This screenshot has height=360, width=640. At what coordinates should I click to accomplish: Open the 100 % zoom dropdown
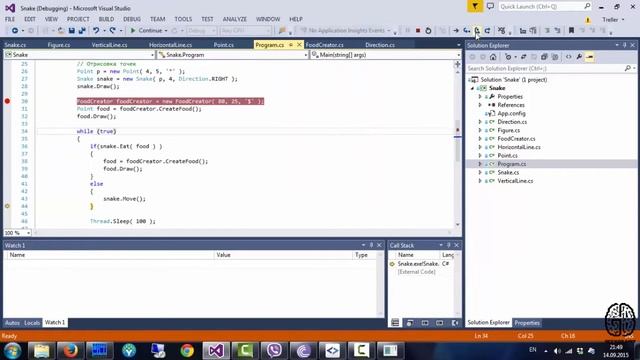click(28, 233)
